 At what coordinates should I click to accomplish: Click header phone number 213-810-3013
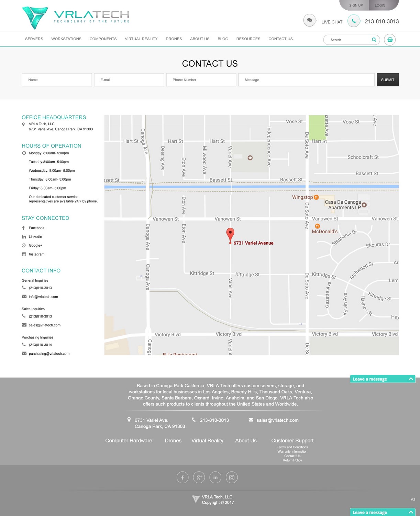coord(382,21)
